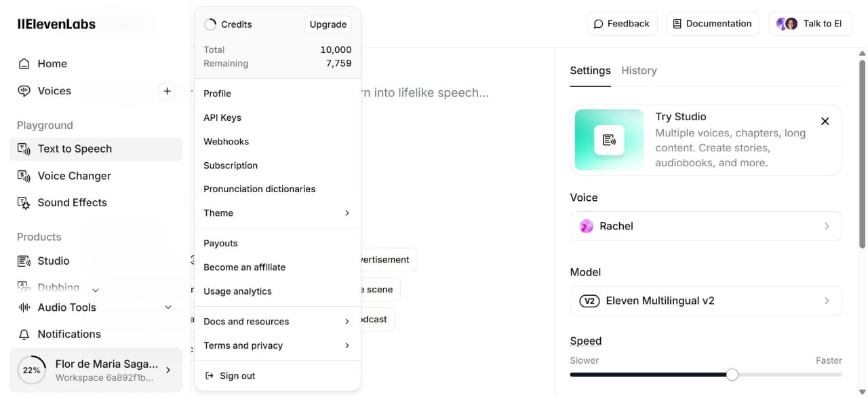Open Studio under Products
The image size is (868, 397).
click(x=53, y=261)
